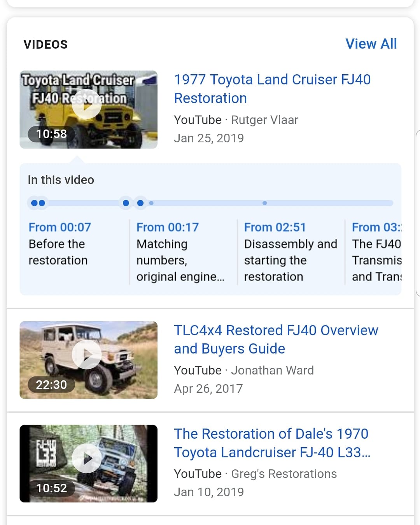The width and height of the screenshot is (420, 525).
Task: Click the 10:58 duration badge
Action: pyautogui.click(x=51, y=134)
